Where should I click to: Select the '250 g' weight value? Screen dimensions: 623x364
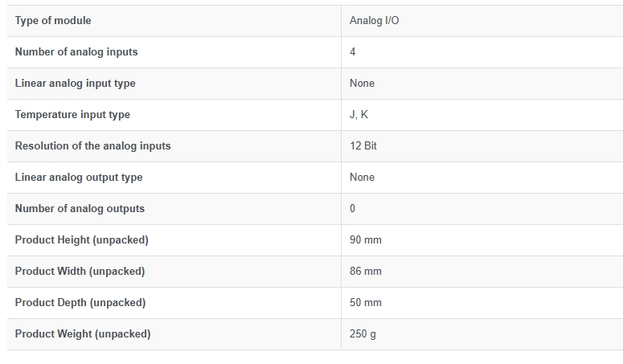[x=363, y=334]
